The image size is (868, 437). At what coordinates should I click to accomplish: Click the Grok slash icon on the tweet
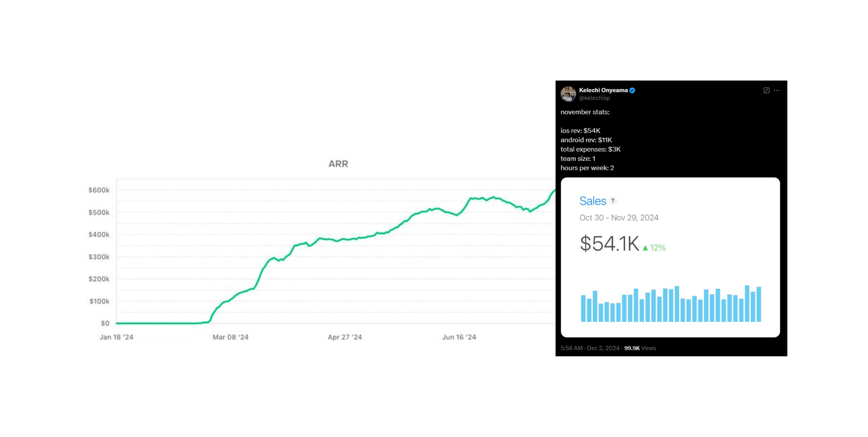click(x=766, y=90)
